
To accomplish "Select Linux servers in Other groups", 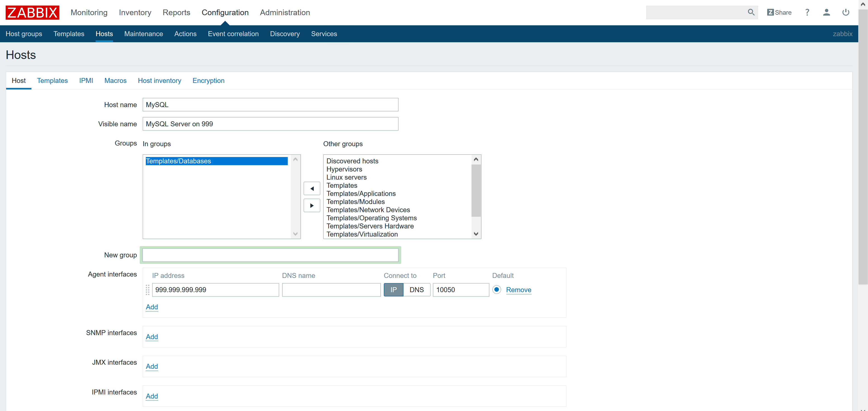I will click(x=346, y=177).
